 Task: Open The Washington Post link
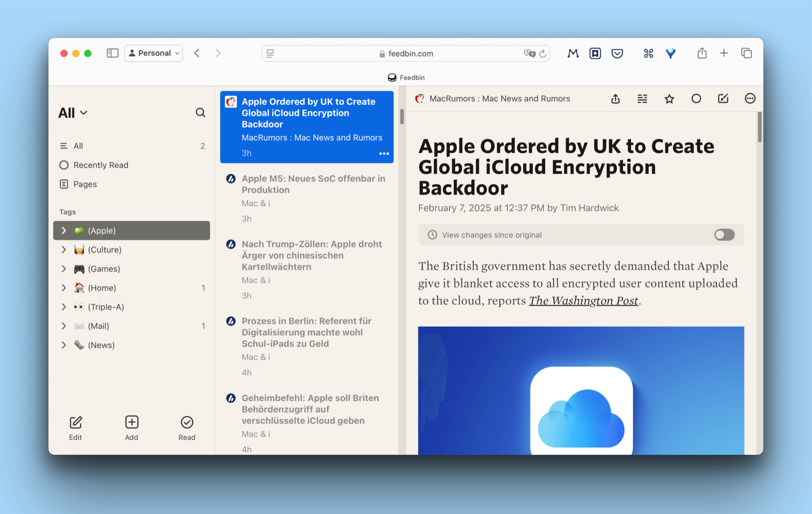click(x=583, y=301)
